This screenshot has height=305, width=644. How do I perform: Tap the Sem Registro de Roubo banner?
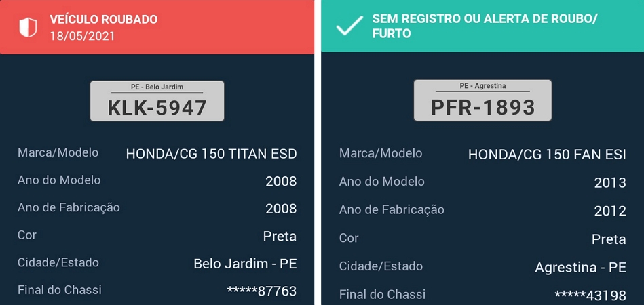(482, 26)
